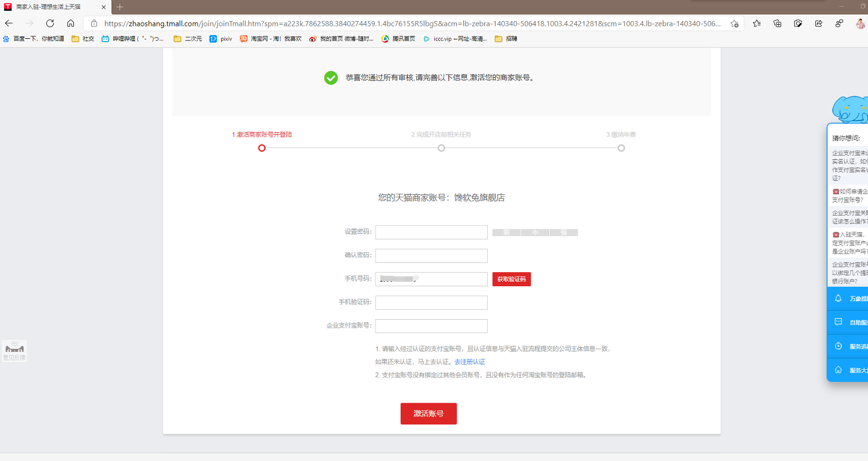Open the 服务追踪 clock icon
The image size is (868, 461).
click(x=838, y=346)
